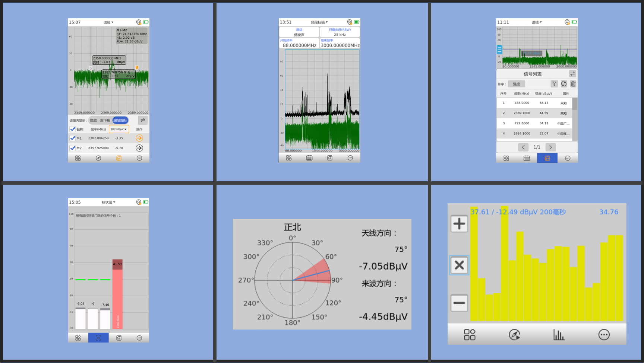Open 频段扫描 mode dropdown in 13:51 screen

tap(319, 22)
